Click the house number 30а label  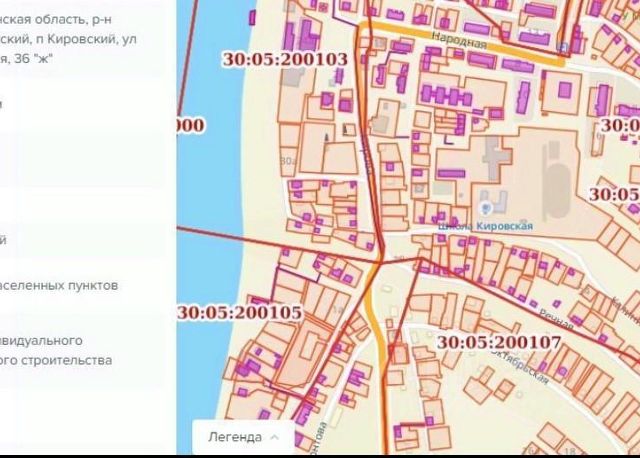coord(288,162)
